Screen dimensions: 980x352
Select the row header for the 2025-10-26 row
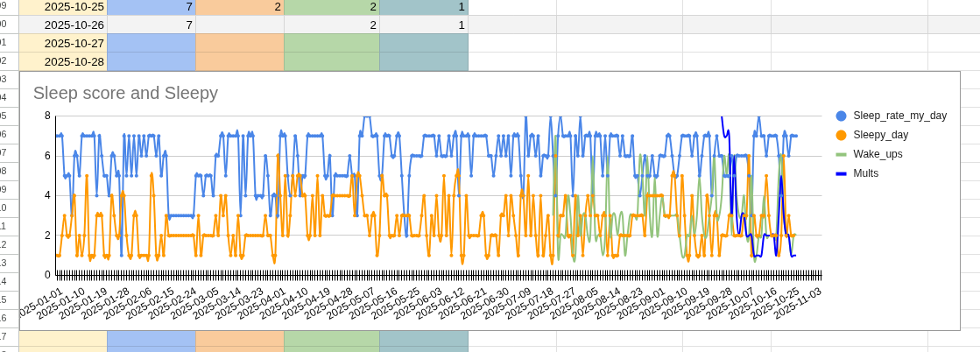(7, 25)
